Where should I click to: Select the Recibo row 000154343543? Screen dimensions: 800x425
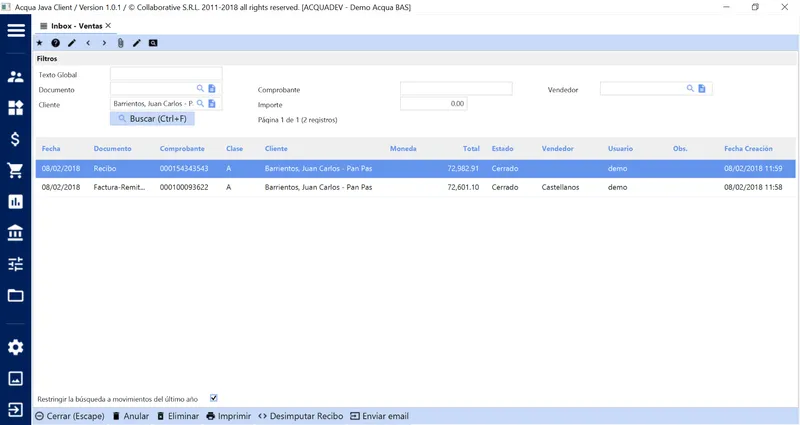[415, 168]
